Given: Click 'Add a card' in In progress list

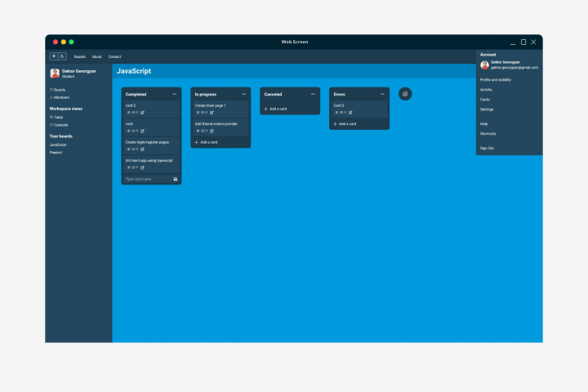Looking at the screenshot, I should tap(206, 142).
